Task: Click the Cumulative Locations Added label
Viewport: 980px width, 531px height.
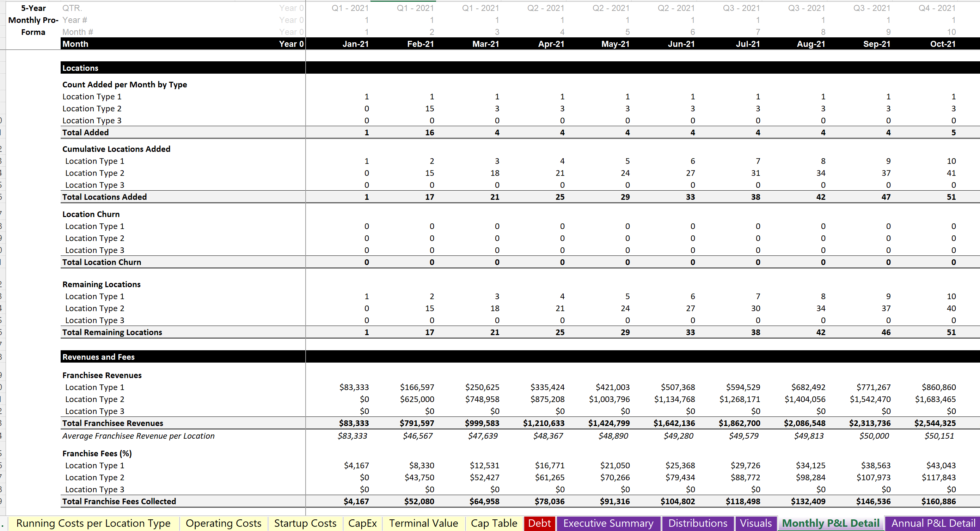Action: 116,149
